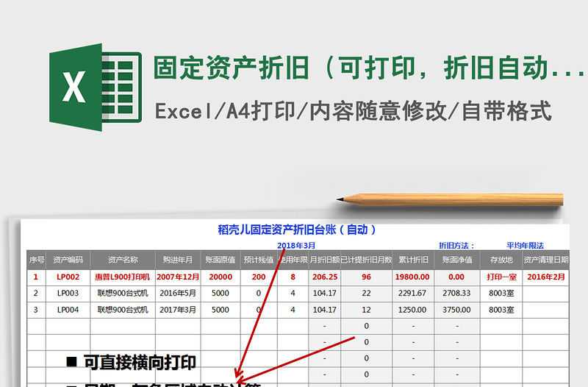This screenshot has width=588, height=387.
Task: Select the 购进年月 column header
Action: pyautogui.click(x=178, y=260)
